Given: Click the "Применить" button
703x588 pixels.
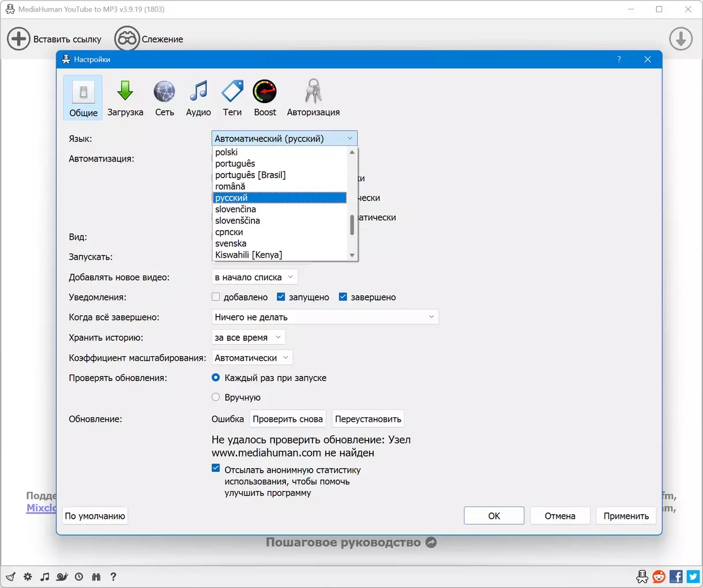Looking at the screenshot, I should pos(626,516).
